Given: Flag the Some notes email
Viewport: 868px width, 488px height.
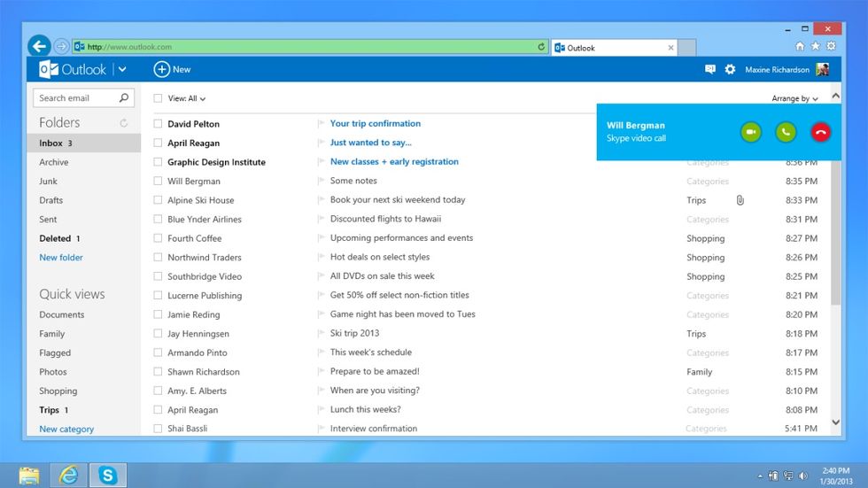Looking at the screenshot, I should pyautogui.click(x=322, y=182).
